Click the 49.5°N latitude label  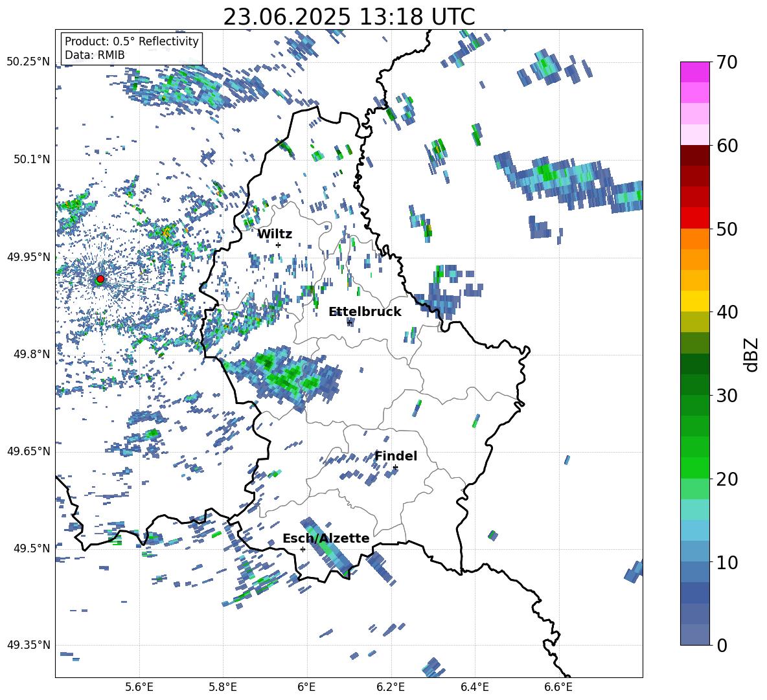[32, 548]
